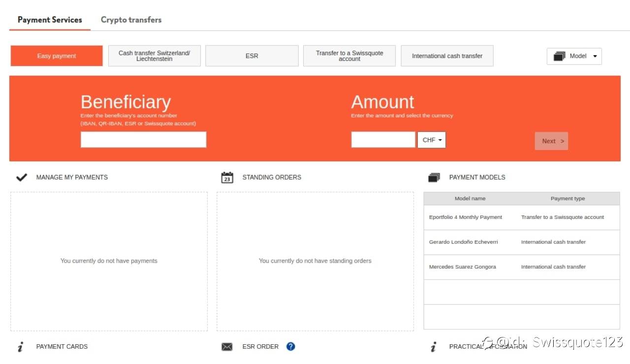Image resolution: width=630 pixels, height=364 pixels.
Task: Open the Model dropdown
Action: tap(574, 56)
